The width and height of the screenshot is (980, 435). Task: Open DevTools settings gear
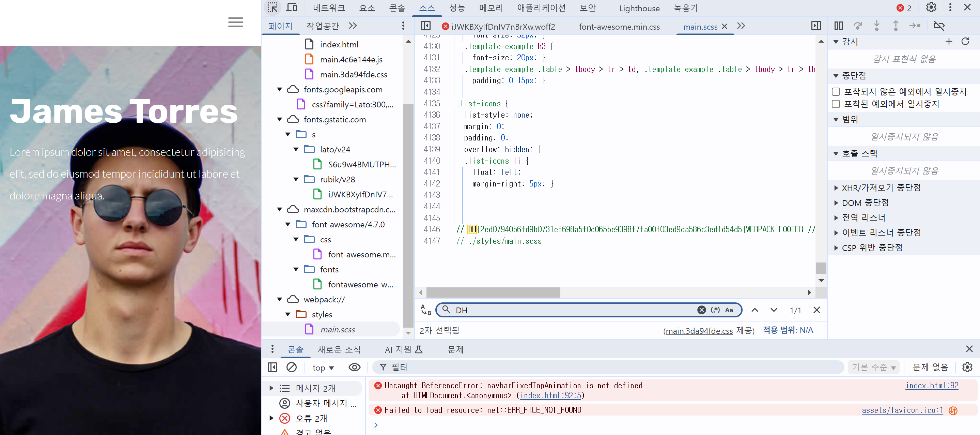[x=931, y=7]
